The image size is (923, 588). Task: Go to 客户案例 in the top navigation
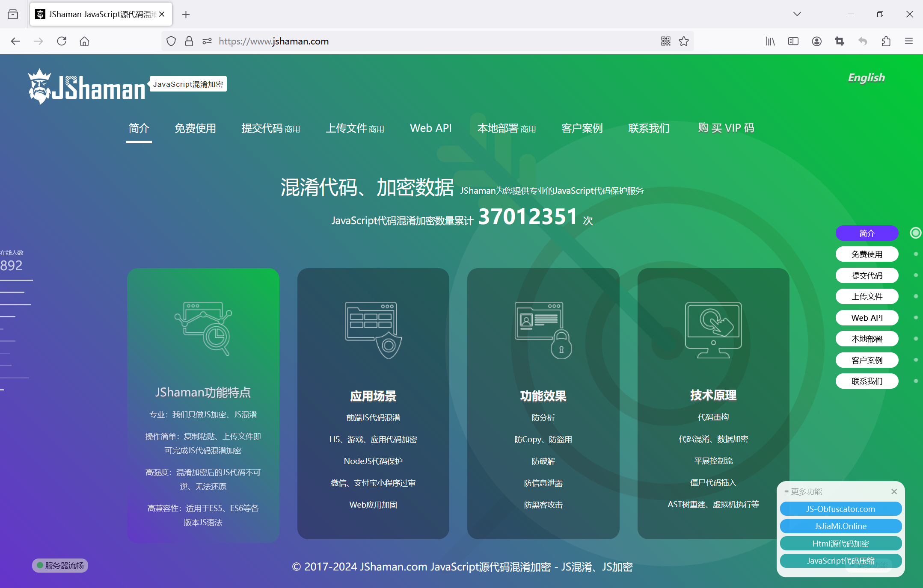582,128
